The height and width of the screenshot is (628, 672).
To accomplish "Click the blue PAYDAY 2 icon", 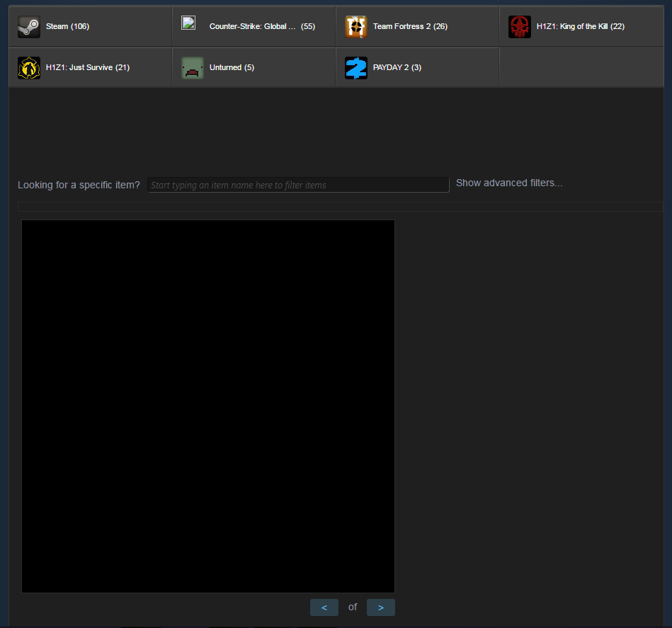I will coord(356,68).
